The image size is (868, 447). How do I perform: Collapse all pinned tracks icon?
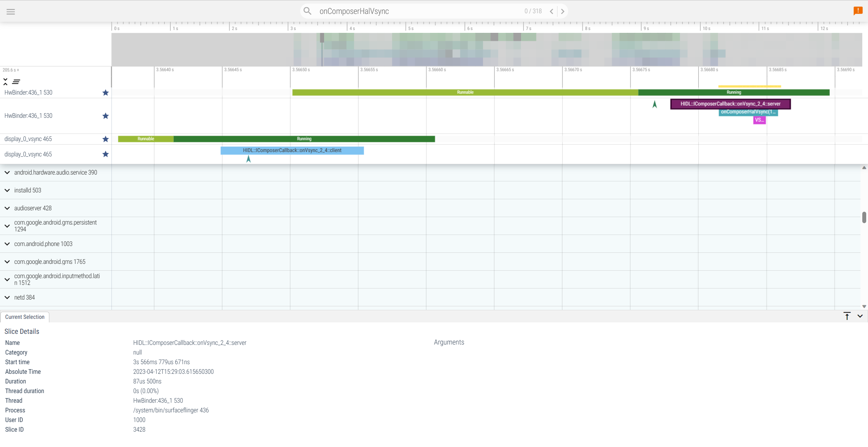5,82
